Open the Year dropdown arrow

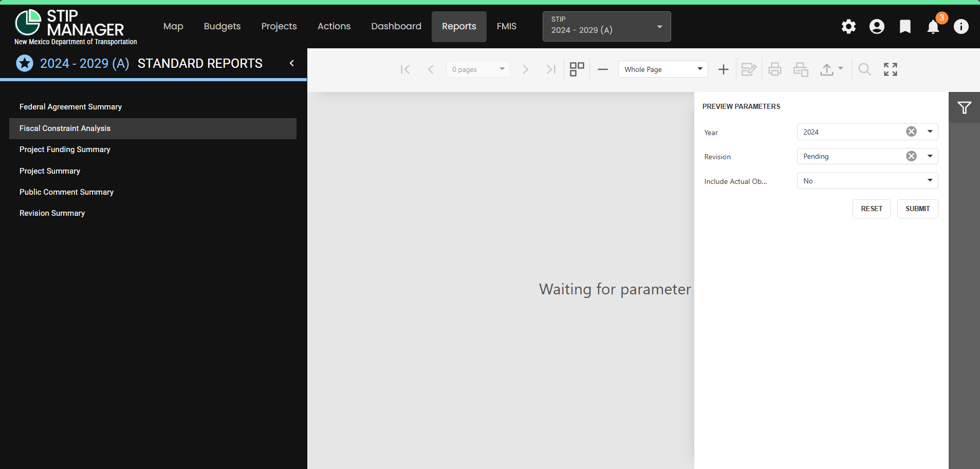pos(930,132)
